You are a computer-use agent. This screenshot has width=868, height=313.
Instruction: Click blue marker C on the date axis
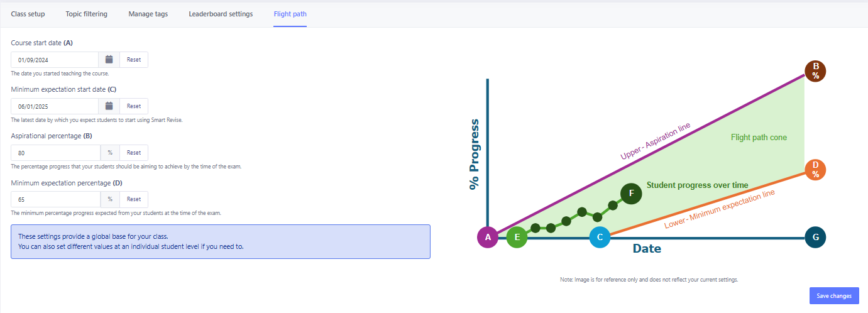point(600,238)
